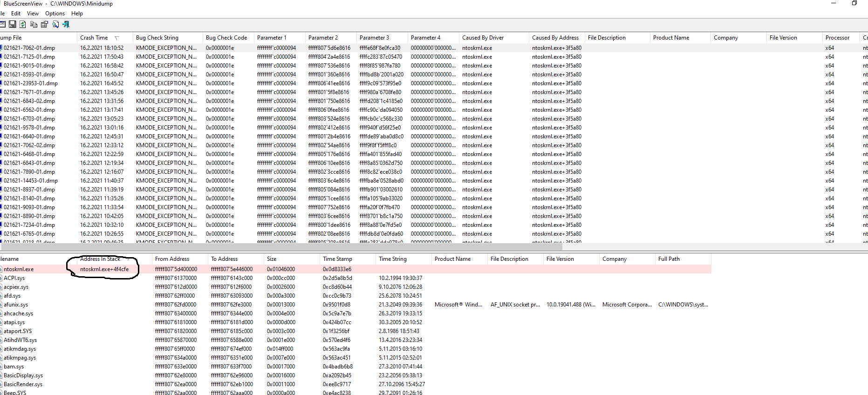Open the Help menu

coord(77,14)
